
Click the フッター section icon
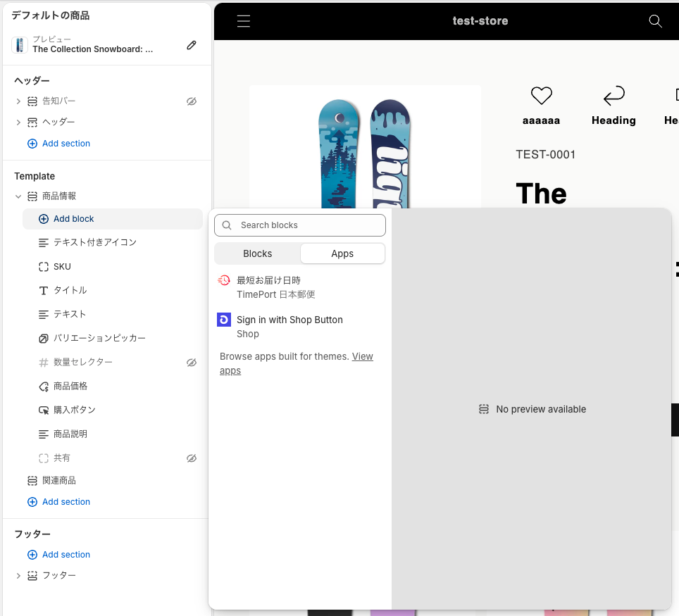(32, 576)
